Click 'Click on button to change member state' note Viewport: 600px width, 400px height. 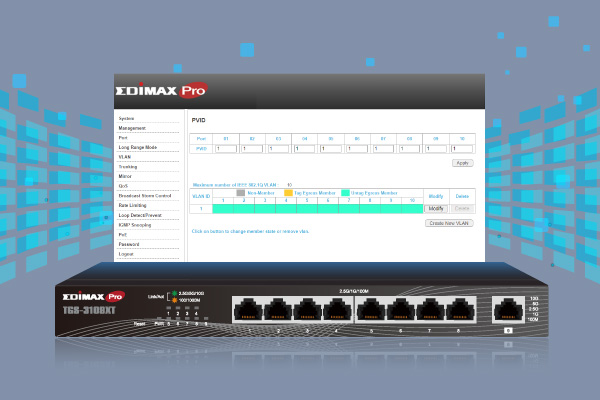(250, 231)
